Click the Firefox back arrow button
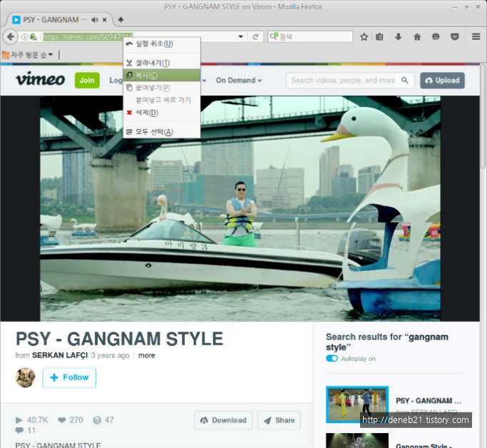 tap(11, 37)
